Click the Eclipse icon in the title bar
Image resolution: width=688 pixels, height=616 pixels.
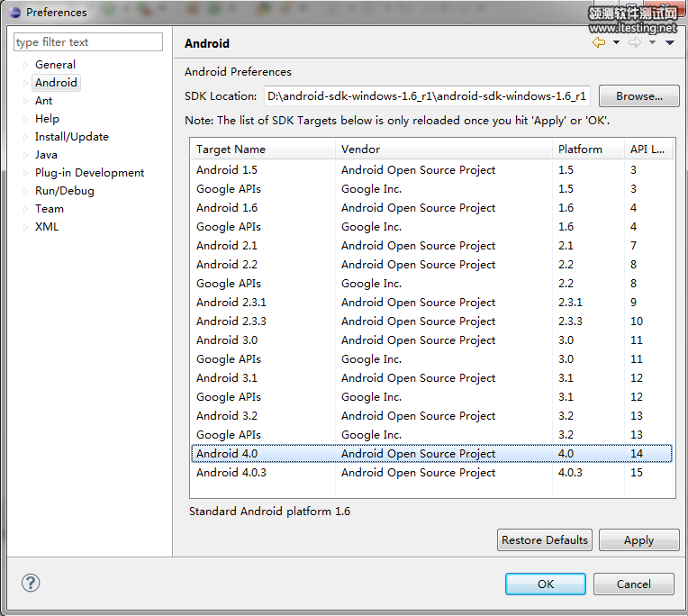(x=15, y=13)
